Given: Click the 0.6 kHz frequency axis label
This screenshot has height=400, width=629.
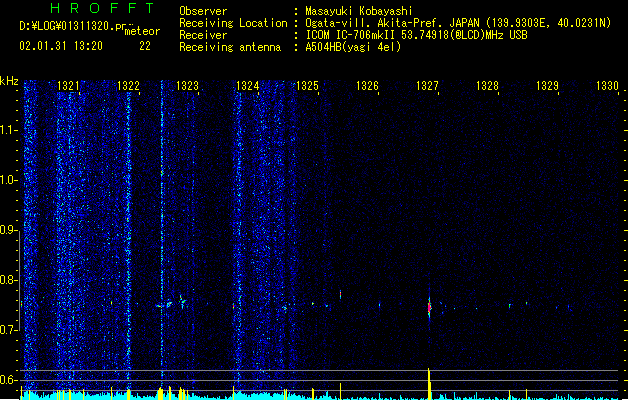Looking at the screenshot, I should 8,380.
